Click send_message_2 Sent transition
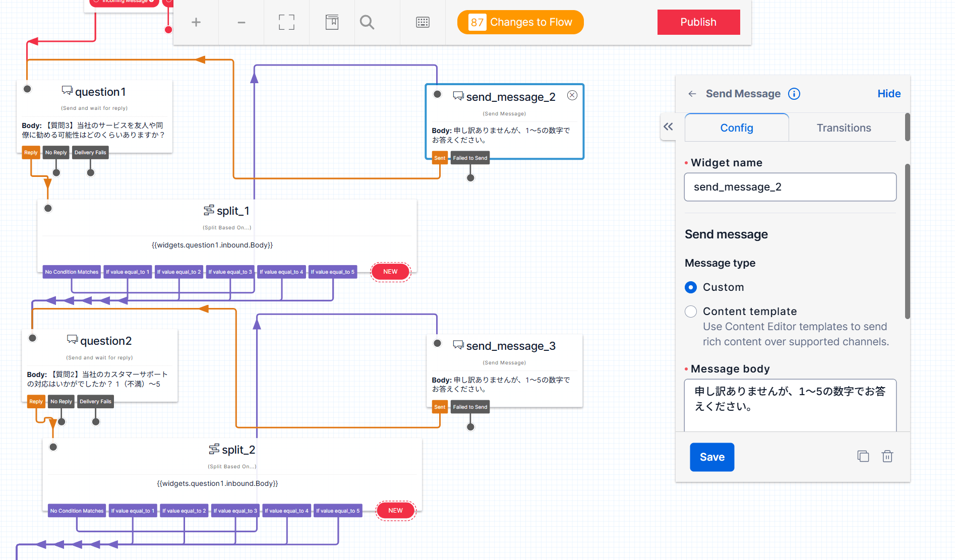 440,158
